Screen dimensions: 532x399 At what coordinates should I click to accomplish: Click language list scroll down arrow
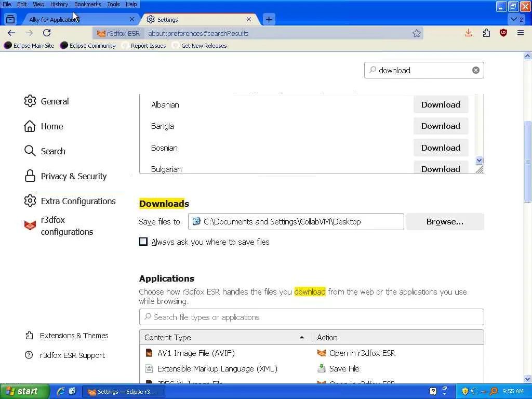(479, 160)
